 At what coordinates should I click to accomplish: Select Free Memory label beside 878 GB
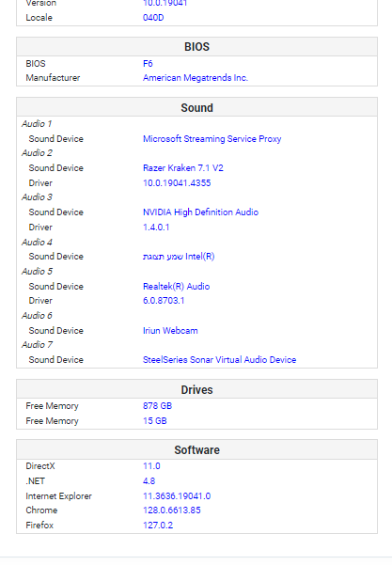(53, 406)
